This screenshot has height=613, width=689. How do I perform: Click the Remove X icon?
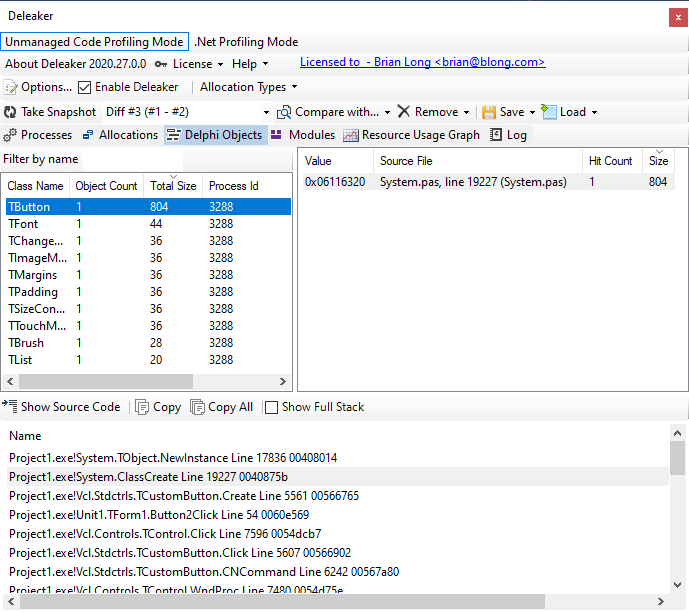(x=404, y=112)
